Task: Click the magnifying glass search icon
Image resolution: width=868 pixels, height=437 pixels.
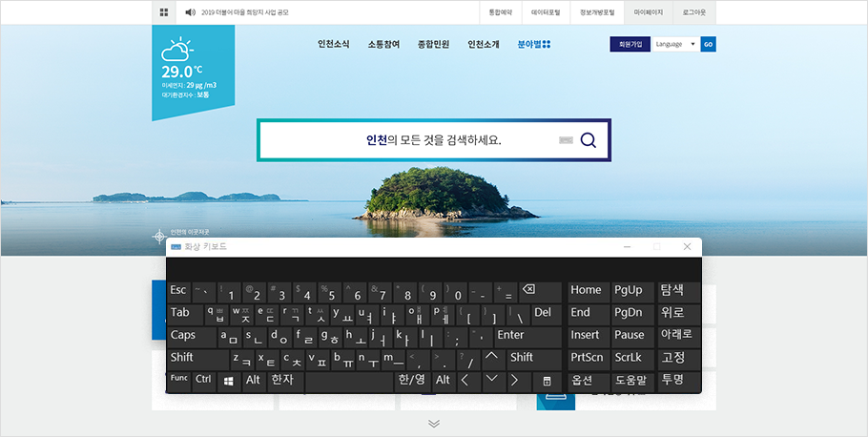Action: 588,140
